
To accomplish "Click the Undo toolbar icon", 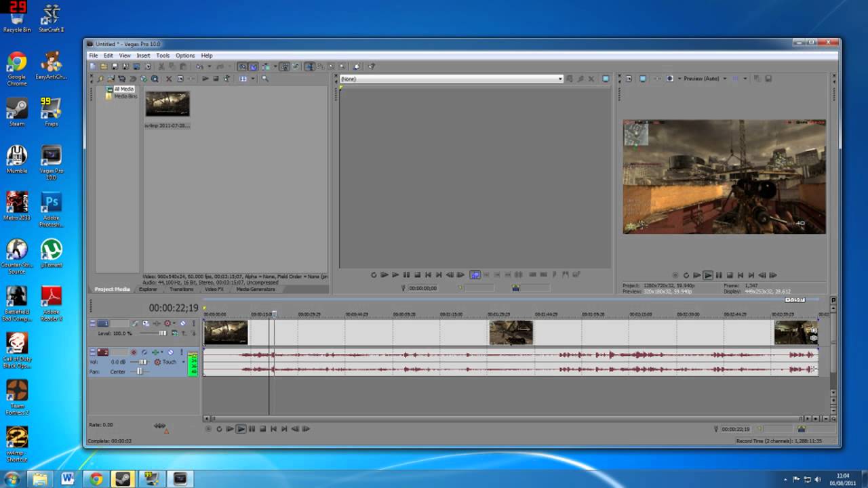I will click(199, 66).
